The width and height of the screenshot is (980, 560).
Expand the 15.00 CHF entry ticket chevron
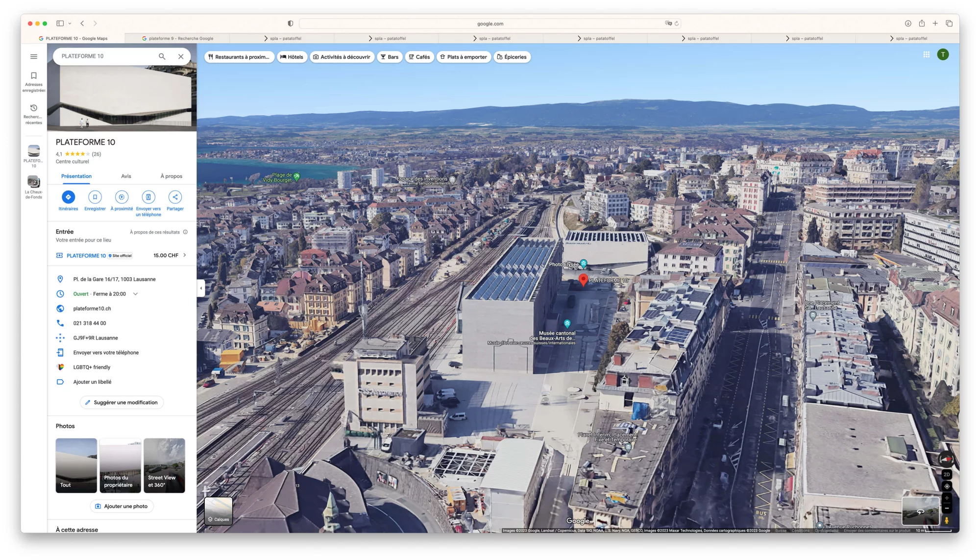185,255
